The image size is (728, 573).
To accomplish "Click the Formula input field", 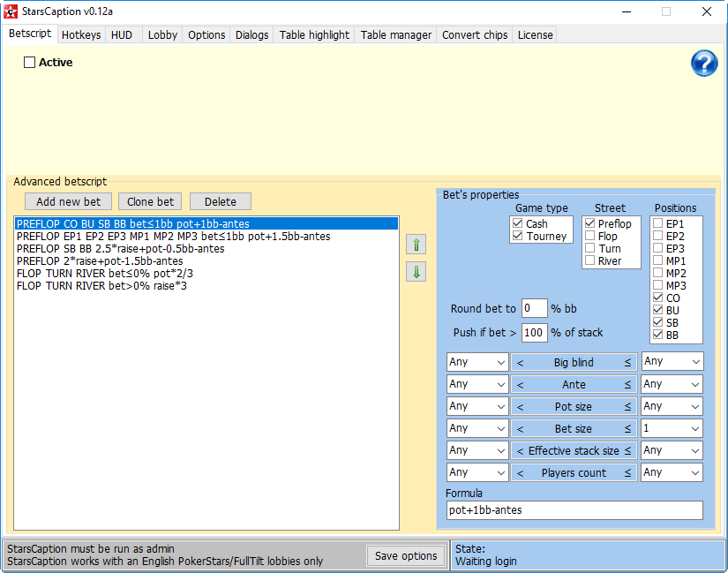I will pyautogui.click(x=574, y=510).
